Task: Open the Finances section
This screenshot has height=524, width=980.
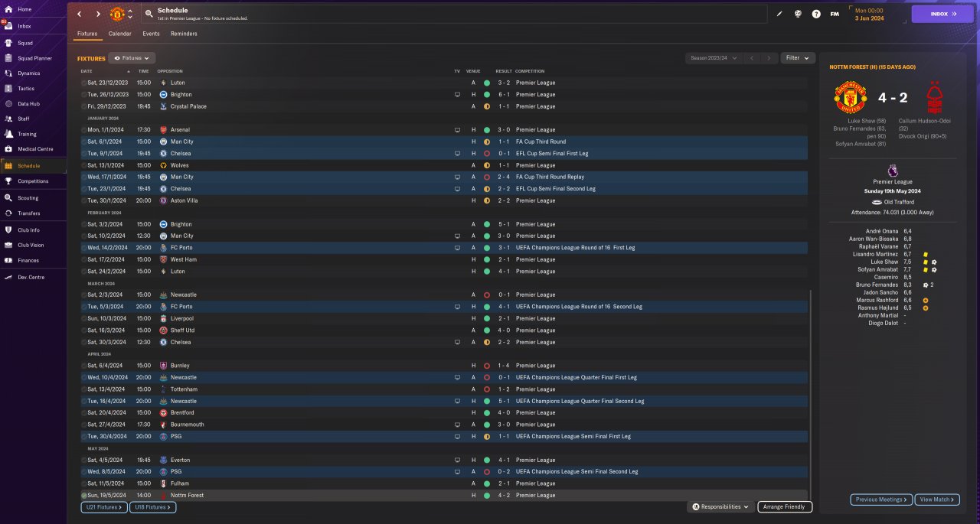Action: click(x=33, y=261)
